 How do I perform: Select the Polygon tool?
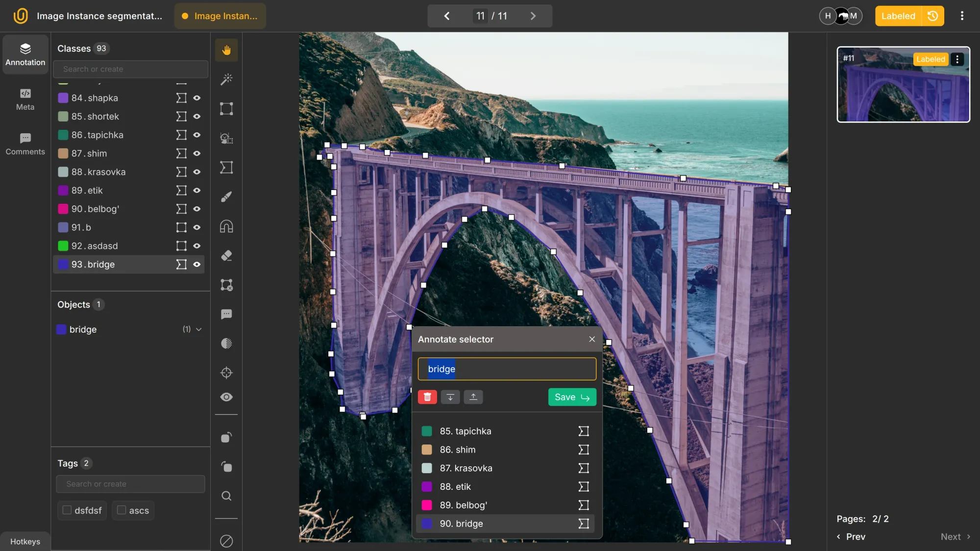(x=226, y=167)
